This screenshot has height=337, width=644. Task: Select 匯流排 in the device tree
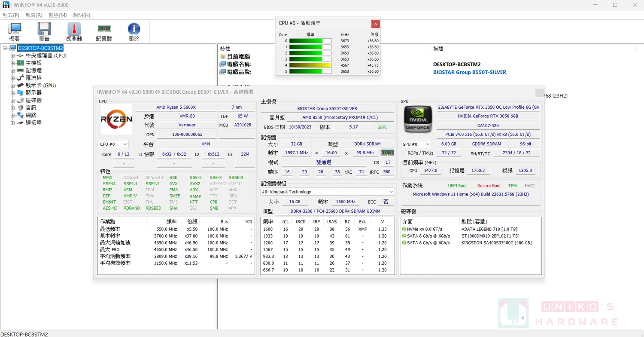coord(33,78)
